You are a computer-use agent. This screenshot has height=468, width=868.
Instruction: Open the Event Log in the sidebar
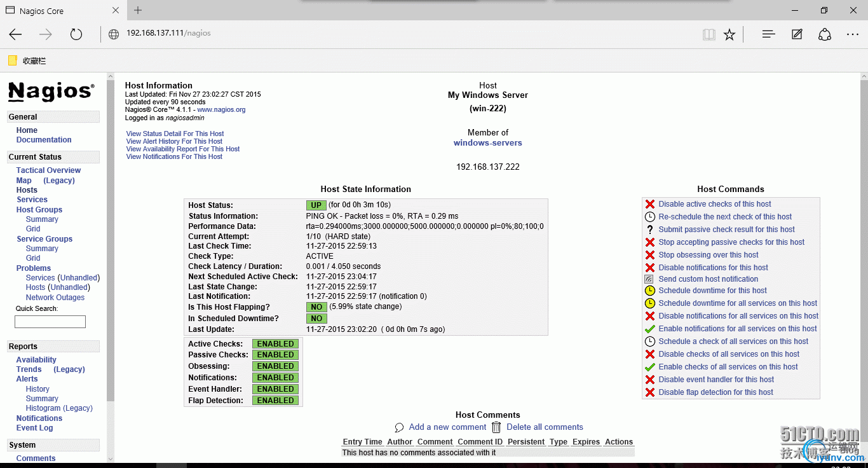pyautogui.click(x=35, y=428)
